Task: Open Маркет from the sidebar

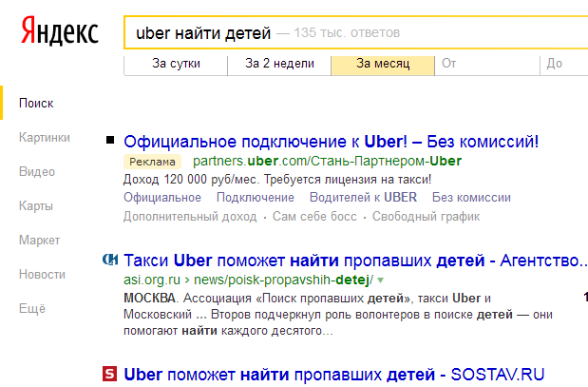Action: click(39, 240)
